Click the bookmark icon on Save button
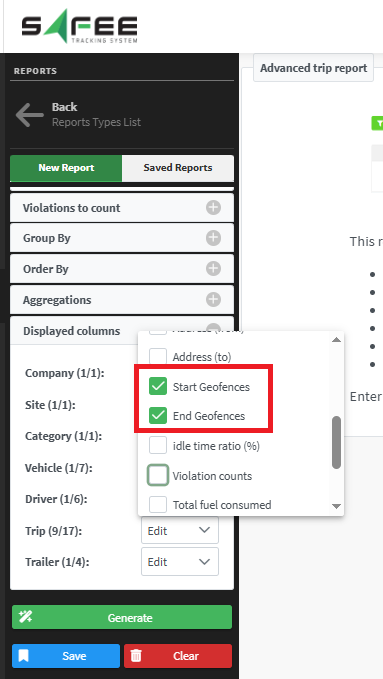 pyautogui.click(x=23, y=656)
